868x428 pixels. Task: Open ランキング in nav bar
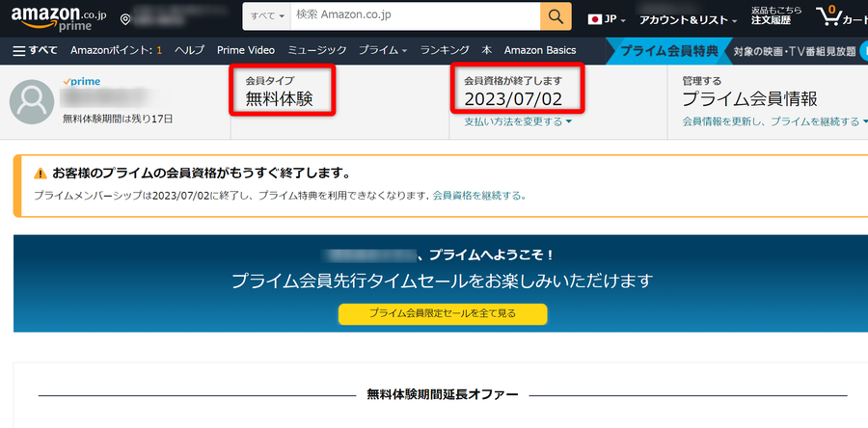coord(445,50)
